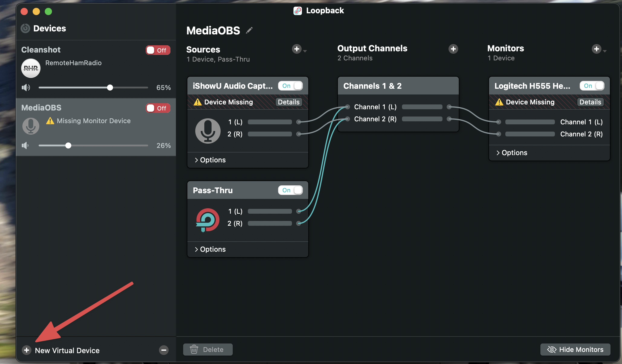Viewport: 622px width, 364px height.
Task: Click the Pass-Thru source logo icon
Action: (208, 220)
